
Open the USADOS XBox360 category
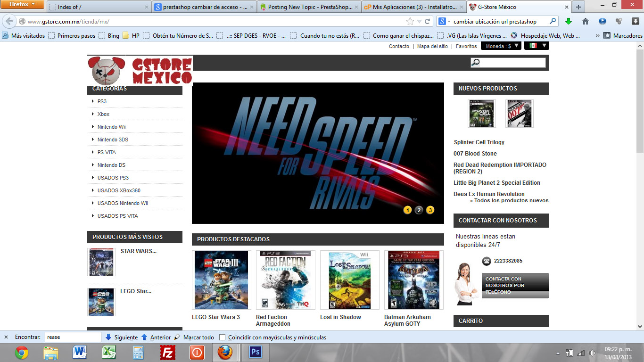pos(119,190)
